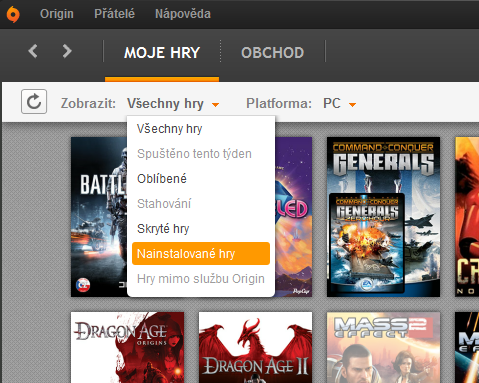Select the MOJE HRY tab
Image resolution: width=479 pixels, height=383 pixels.
162,53
